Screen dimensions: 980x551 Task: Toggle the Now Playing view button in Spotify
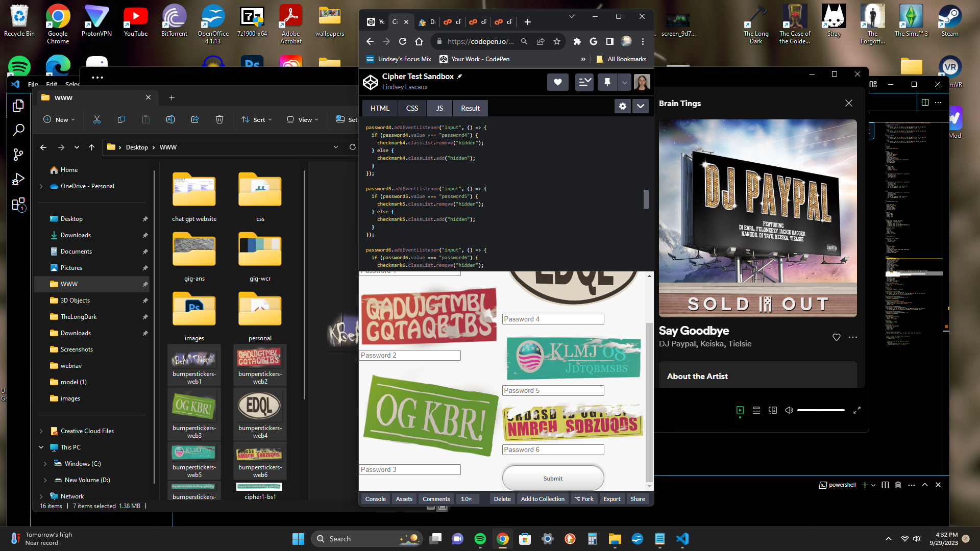tap(740, 410)
